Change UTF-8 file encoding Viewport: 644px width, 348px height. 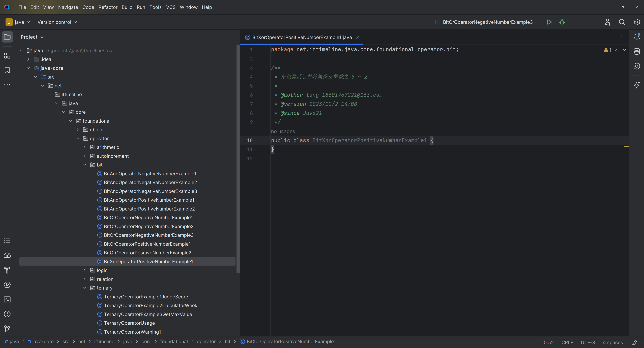click(588, 342)
